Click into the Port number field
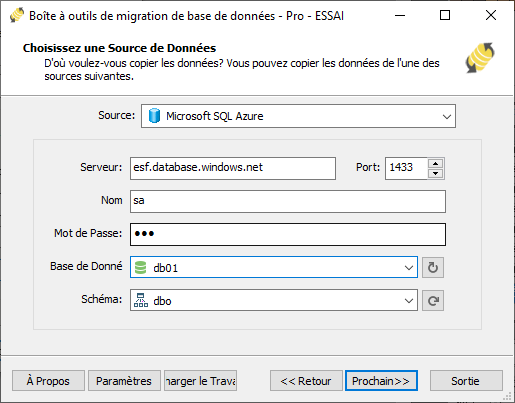The width and height of the screenshot is (515, 403). coord(406,168)
